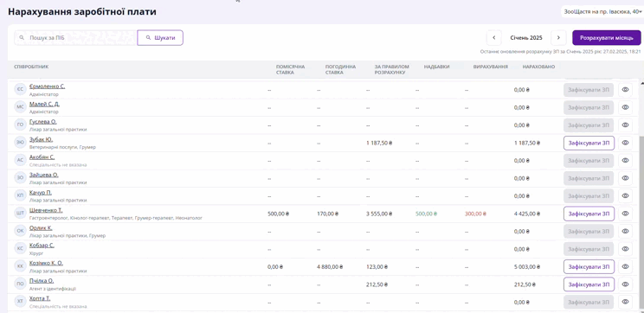
Task: Open employee link Кобзар С.
Action: coord(42,246)
